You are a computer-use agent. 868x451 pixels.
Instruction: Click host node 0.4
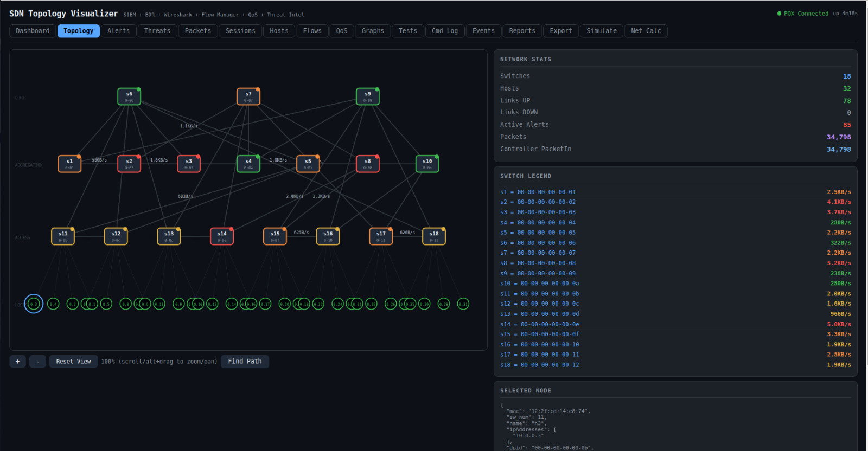point(53,304)
